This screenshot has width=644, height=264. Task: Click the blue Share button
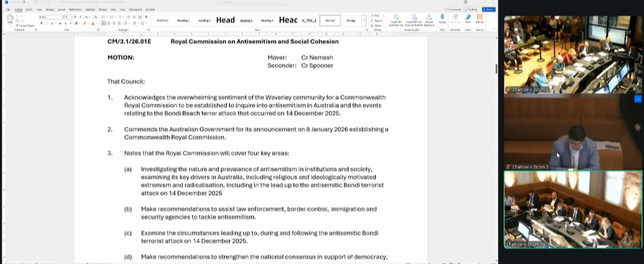488,9
